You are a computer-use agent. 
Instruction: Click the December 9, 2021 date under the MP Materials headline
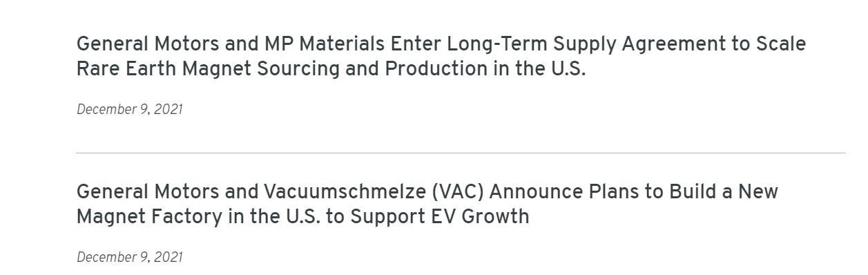pos(130,110)
